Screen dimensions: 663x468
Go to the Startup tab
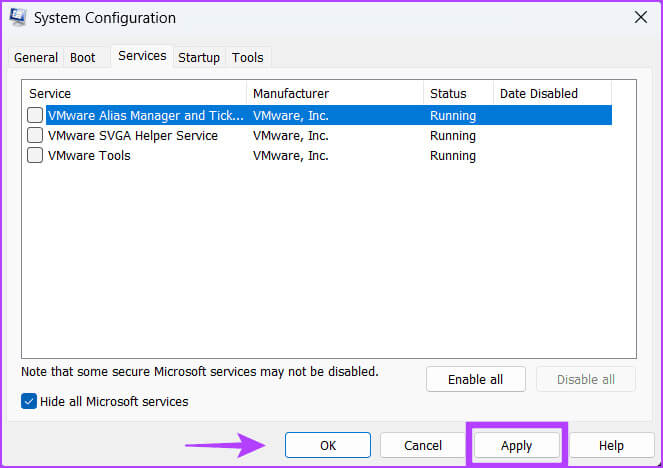pyautogui.click(x=199, y=57)
